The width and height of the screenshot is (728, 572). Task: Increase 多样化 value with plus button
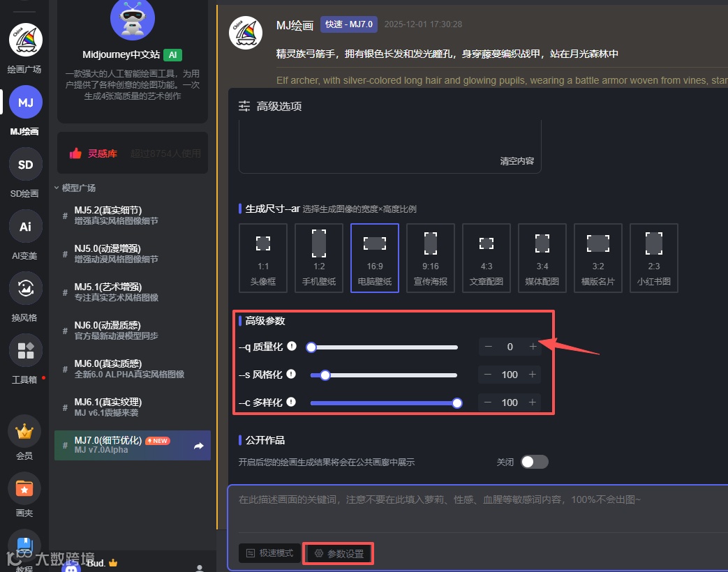[532, 402]
